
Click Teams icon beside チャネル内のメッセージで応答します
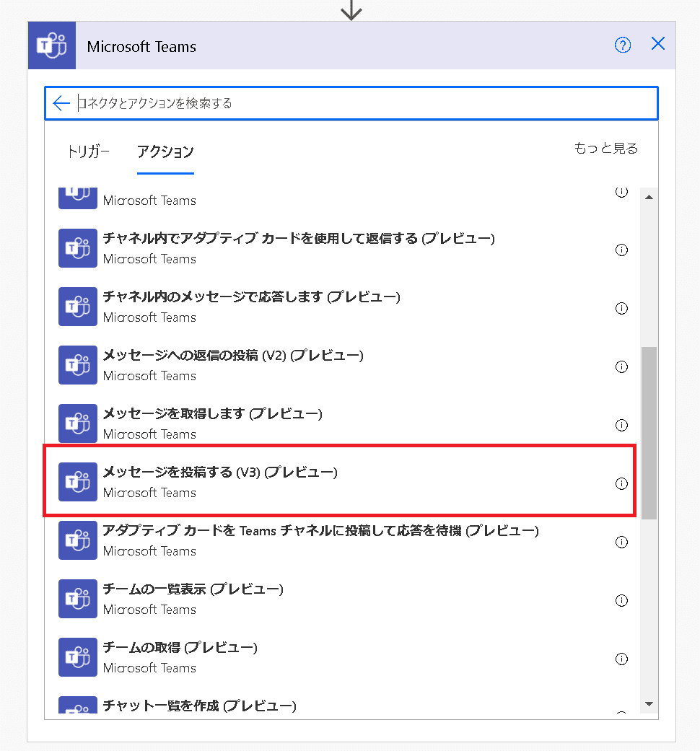tap(78, 307)
